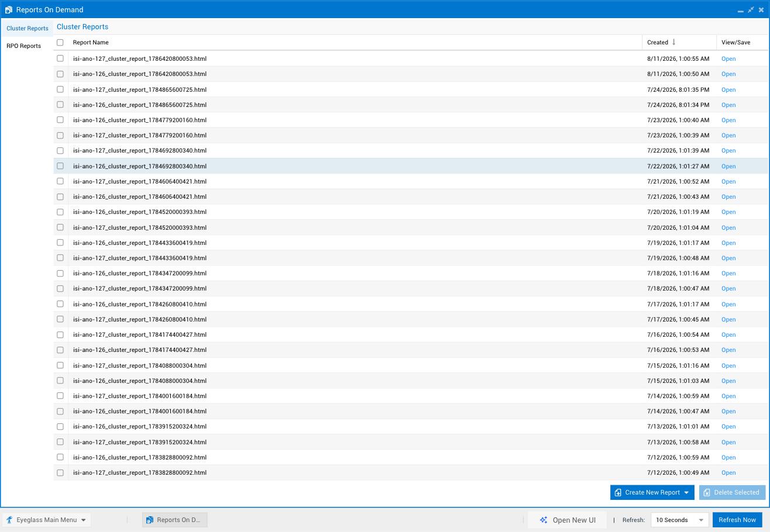This screenshot has width=770, height=532.
Task: Click the Cluster Reports panel heading
Action: 82,27
